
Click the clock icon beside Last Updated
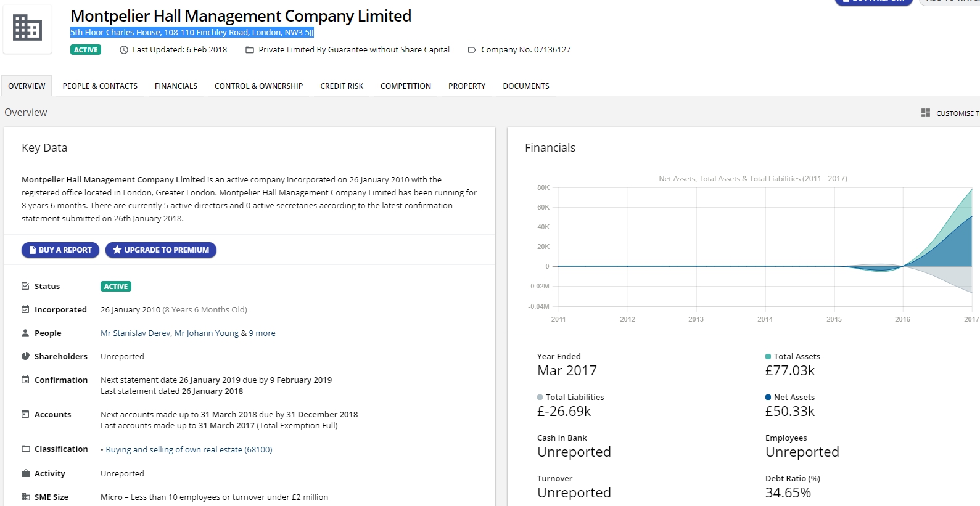point(124,50)
